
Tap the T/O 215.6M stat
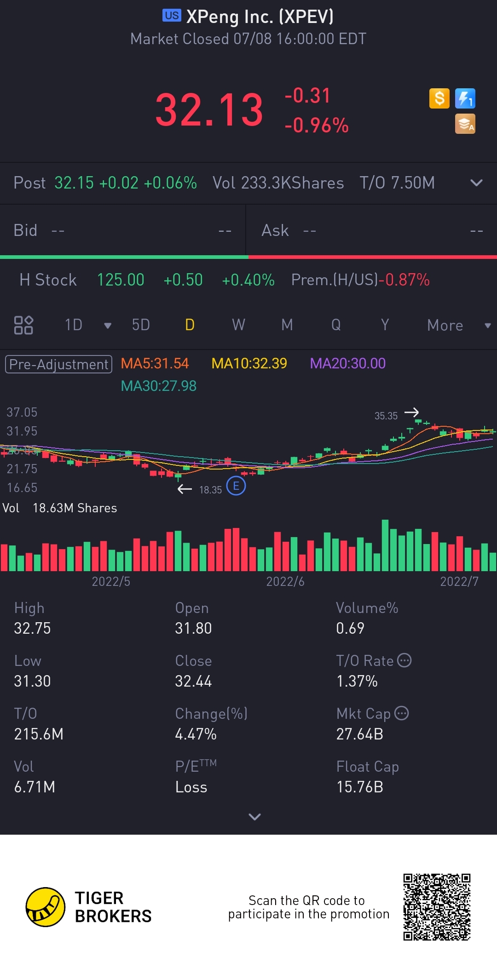coord(39,724)
